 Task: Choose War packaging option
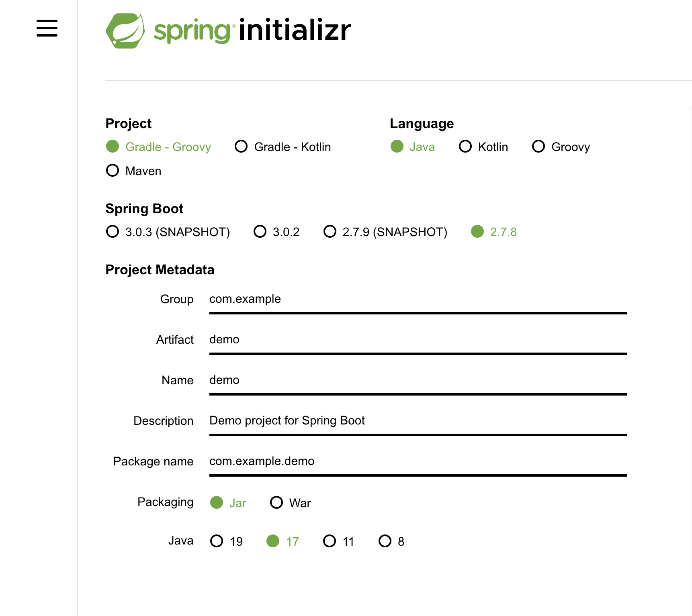(291, 503)
